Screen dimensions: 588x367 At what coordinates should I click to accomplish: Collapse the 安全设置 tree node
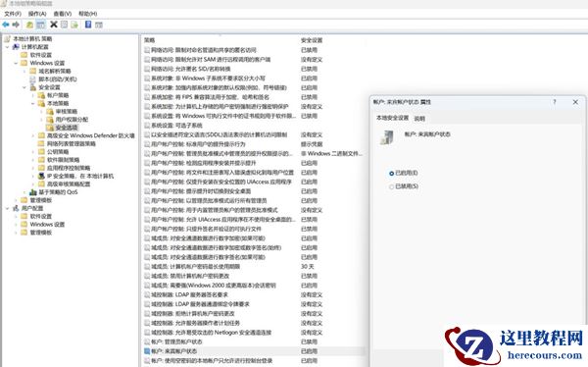[24, 87]
